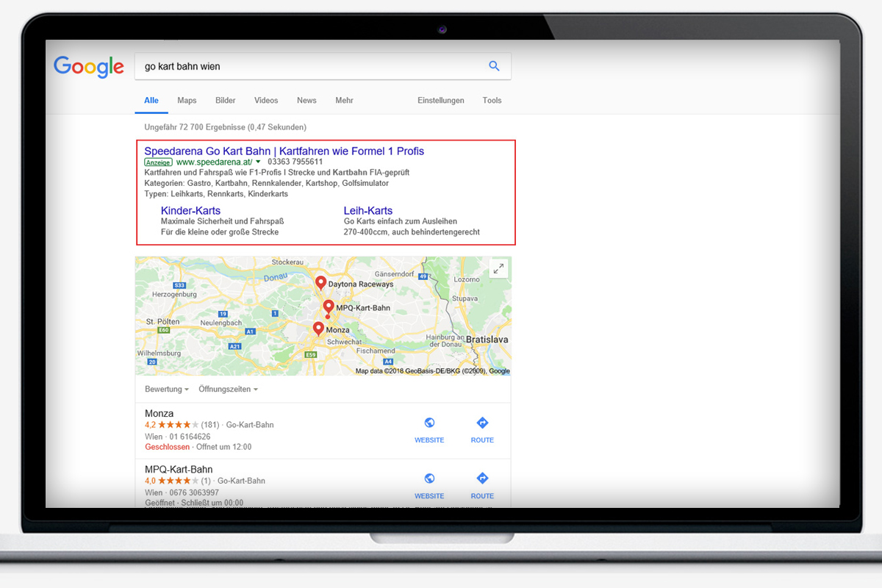The image size is (882, 588).
Task: Click the Kategorien: Gastro, Kartbahn line
Action: click(267, 183)
